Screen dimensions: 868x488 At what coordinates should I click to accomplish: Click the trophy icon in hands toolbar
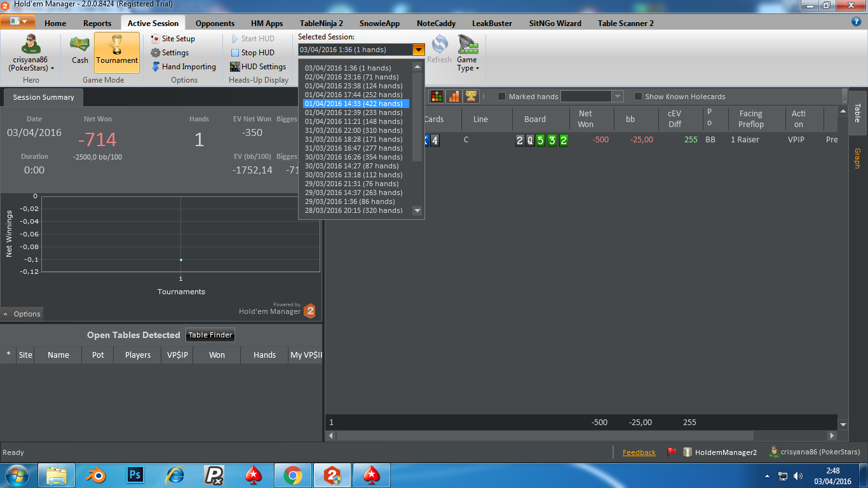(471, 97)
